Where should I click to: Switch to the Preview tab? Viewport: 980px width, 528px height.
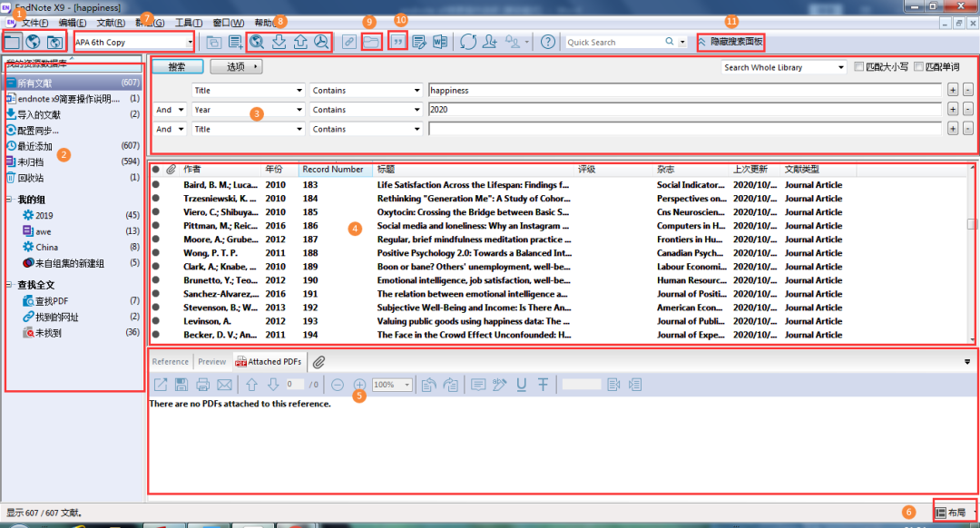click(211, 362)
